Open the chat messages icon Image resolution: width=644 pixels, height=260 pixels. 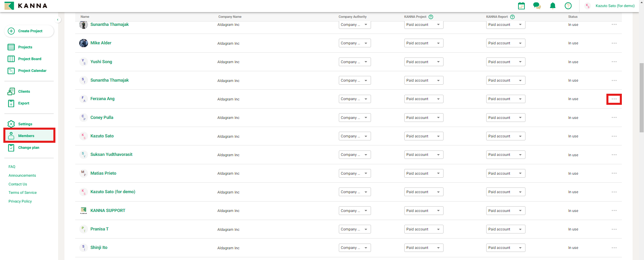(x=537, y=6)
